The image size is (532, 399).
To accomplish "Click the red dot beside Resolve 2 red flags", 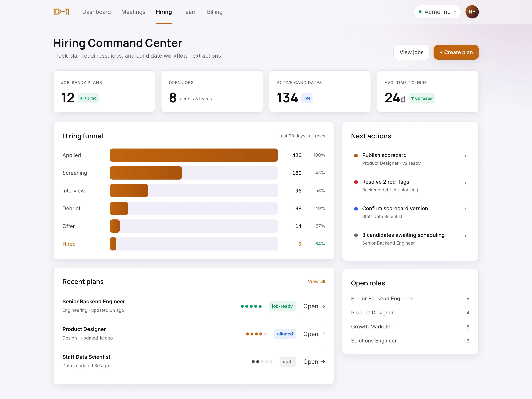I will coord(356,182).
